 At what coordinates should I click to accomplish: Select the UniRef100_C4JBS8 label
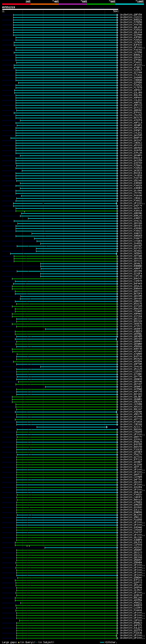pos(131,175)
